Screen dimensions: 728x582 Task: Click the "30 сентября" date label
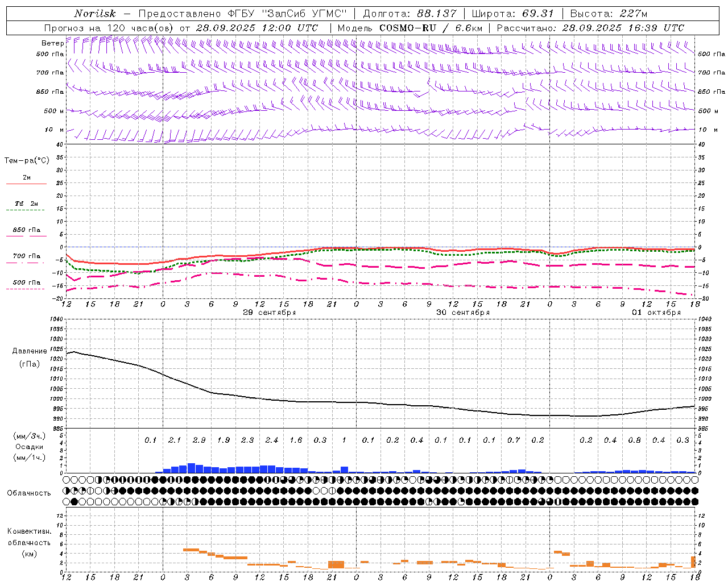point(463,313)
